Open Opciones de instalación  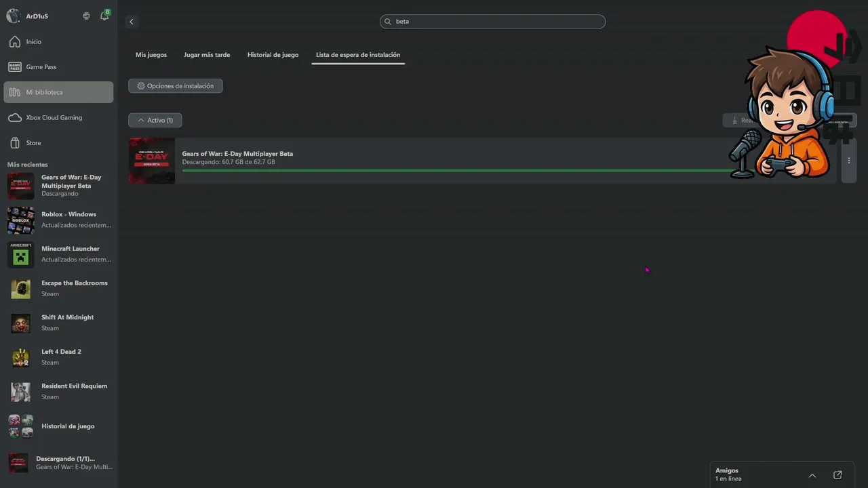pos(176,86)
